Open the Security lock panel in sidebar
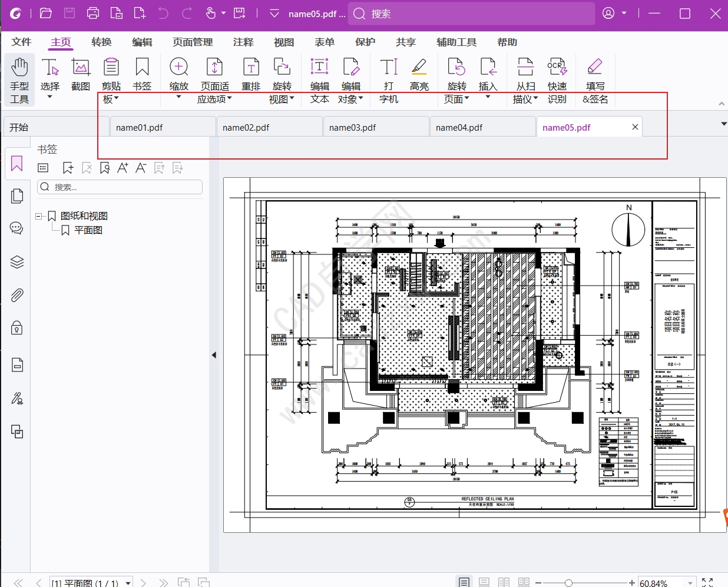 coord(17,328)
